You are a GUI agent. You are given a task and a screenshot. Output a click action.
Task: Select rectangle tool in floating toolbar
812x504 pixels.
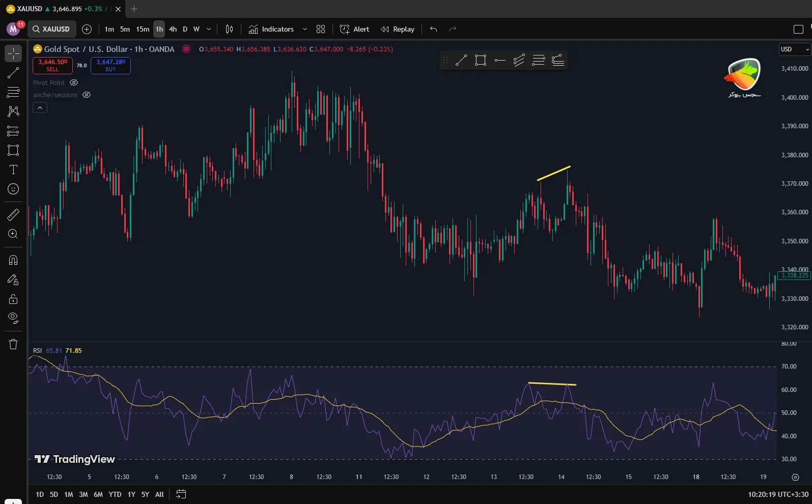[481, 61]
